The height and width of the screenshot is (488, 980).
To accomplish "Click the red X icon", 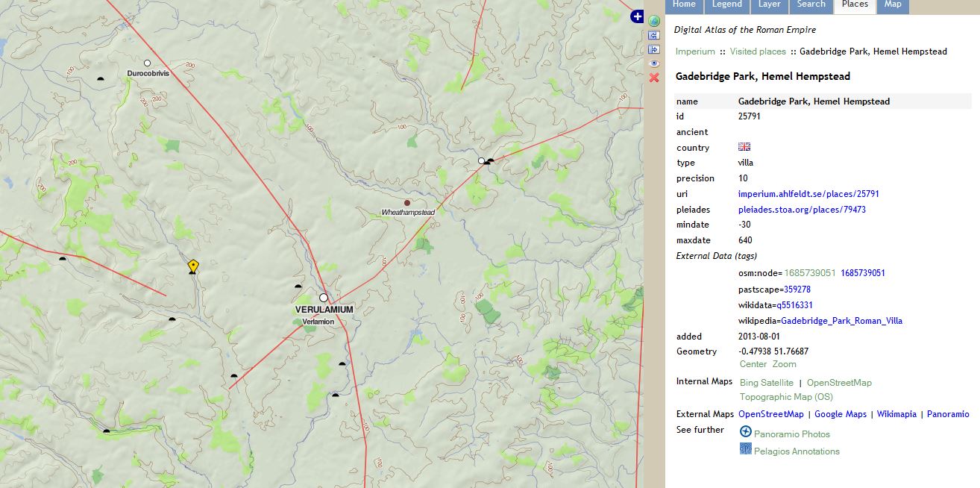I will pos(654,78).
